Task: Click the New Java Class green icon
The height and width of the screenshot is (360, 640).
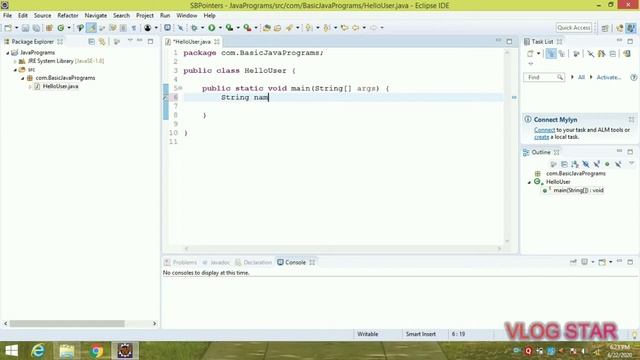Action: coord(61,28)
